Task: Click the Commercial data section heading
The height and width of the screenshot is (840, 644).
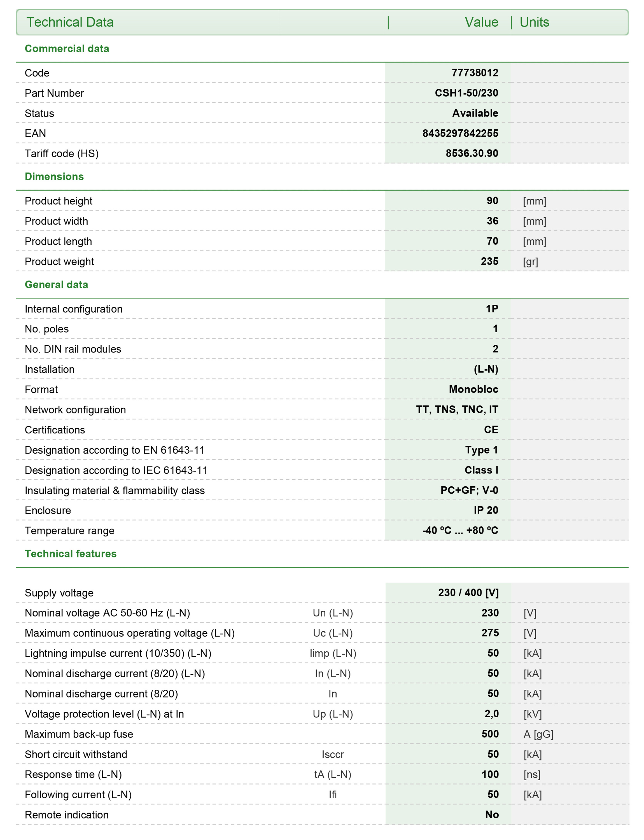Action: pyautogui.click(x=67, y=49)
